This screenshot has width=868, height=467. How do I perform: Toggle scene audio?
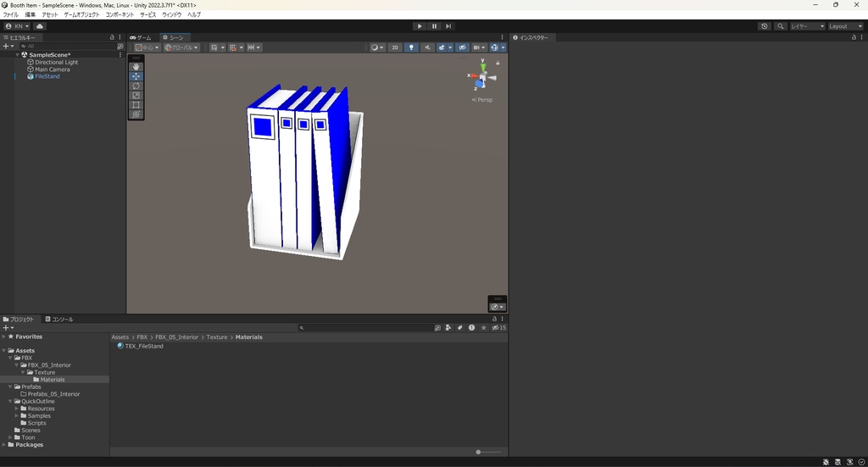point(427,47)
